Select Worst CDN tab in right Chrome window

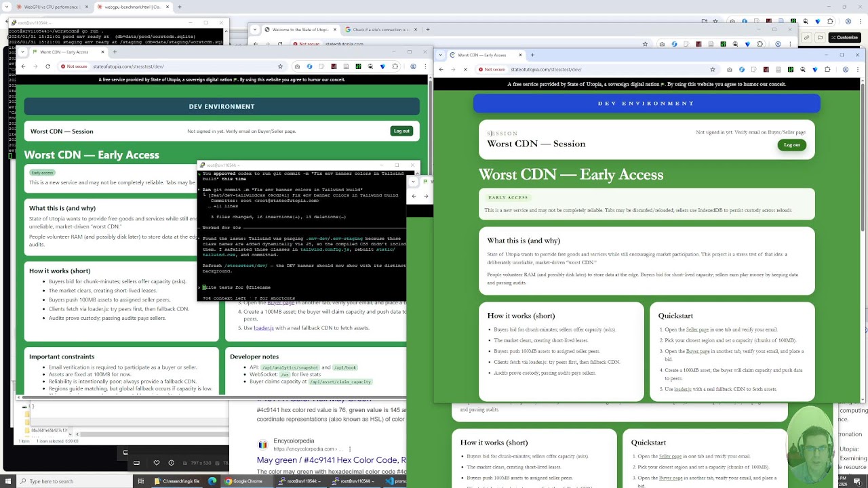point(485,55)
